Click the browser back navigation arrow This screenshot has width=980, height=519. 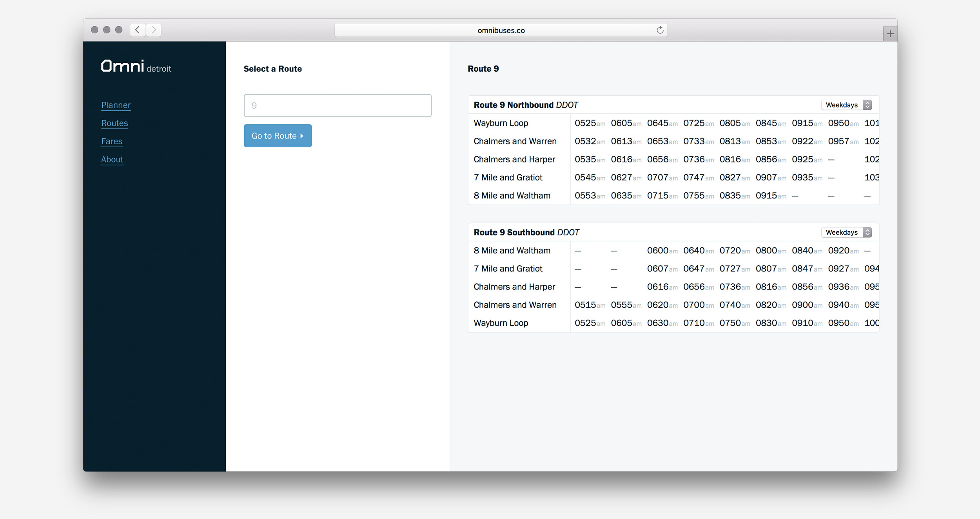(137, 30)
